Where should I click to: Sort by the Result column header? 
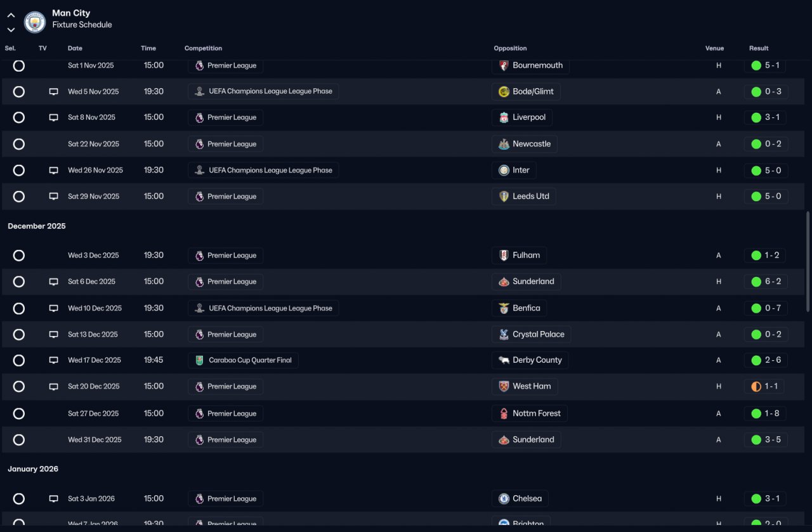[x=759, y=48]
